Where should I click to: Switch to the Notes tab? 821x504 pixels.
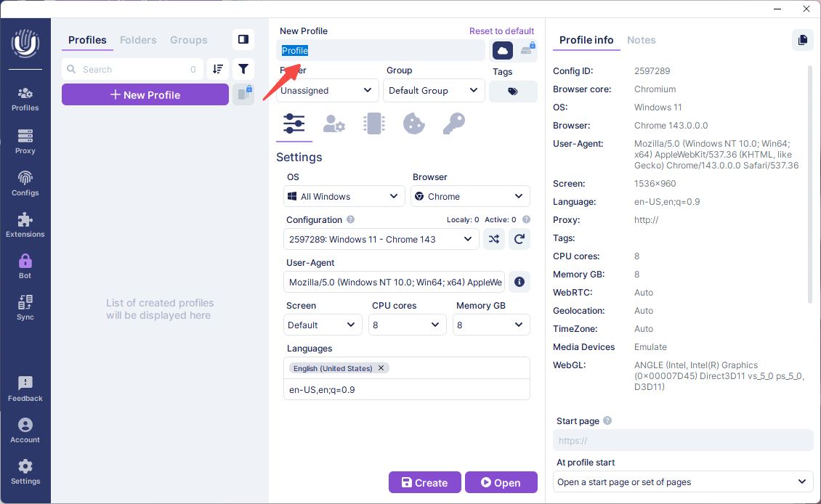[641, 40]
